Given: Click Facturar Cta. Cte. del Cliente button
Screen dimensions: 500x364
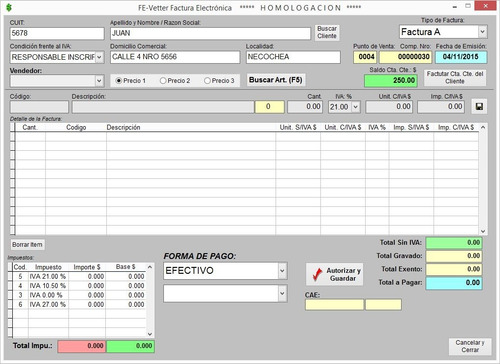Looking at the screenshot, I should pos(455,78).
